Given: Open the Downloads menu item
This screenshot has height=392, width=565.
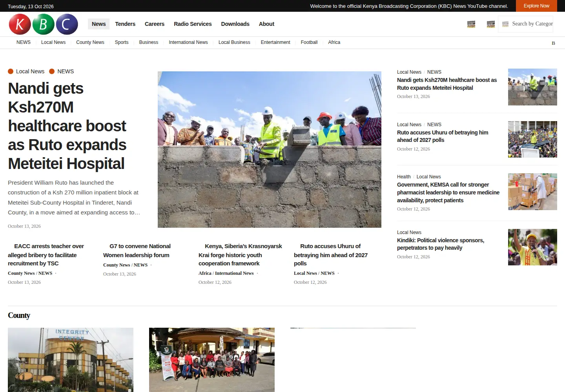Looking at the screenshot, I should click(x=235, y=24).
